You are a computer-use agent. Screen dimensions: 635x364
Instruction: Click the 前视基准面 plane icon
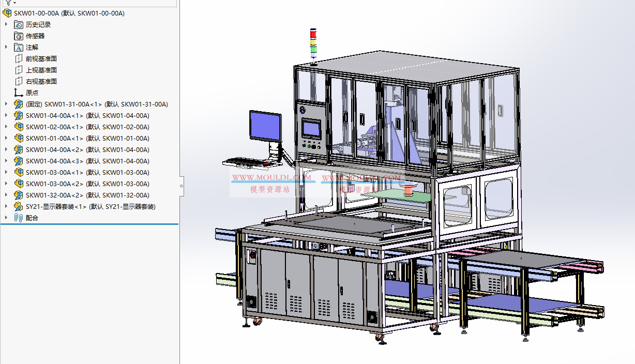pos(18,58)
